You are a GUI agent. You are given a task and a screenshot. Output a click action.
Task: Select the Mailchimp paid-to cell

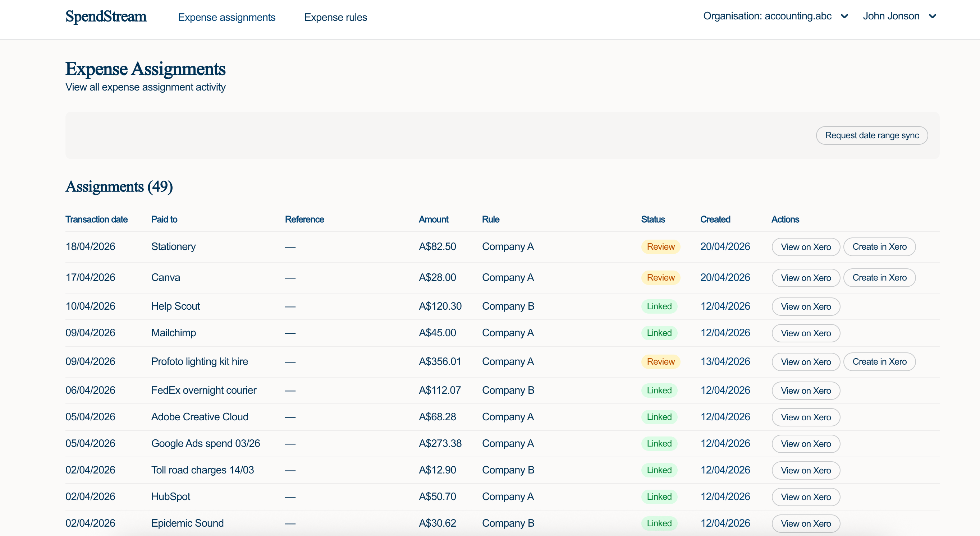click(174, 333)
